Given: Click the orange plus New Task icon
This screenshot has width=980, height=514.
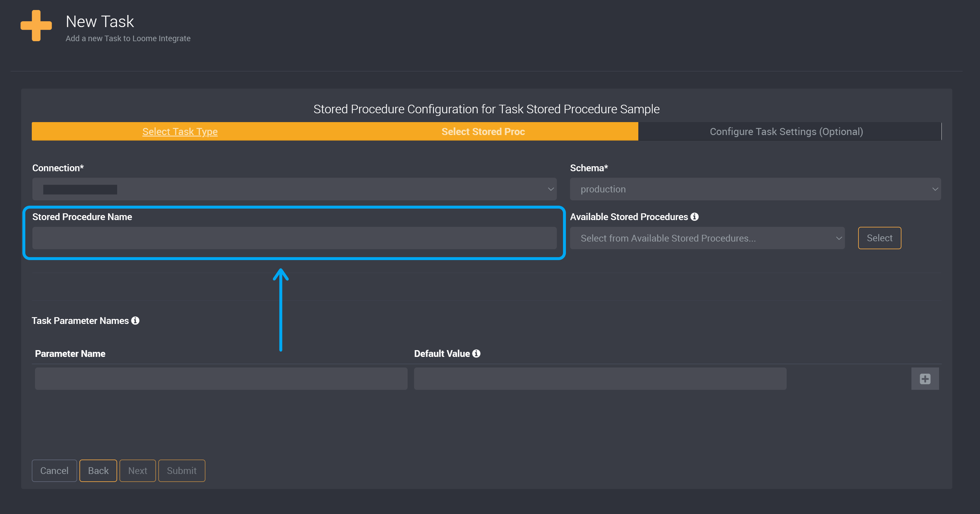Looking at the screenshot, I should (x=36, y=26).
